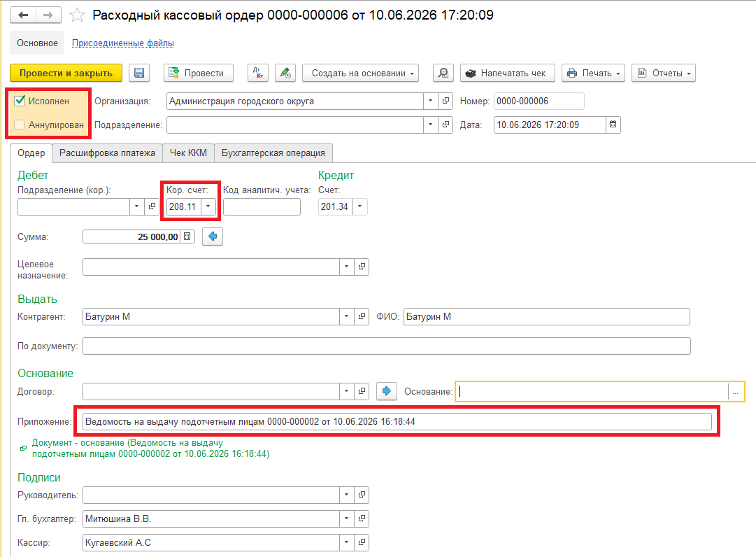Click into the Основание text field
This screenshot has width=756, height=557.
pyautogui.click(x=592, y=392)
